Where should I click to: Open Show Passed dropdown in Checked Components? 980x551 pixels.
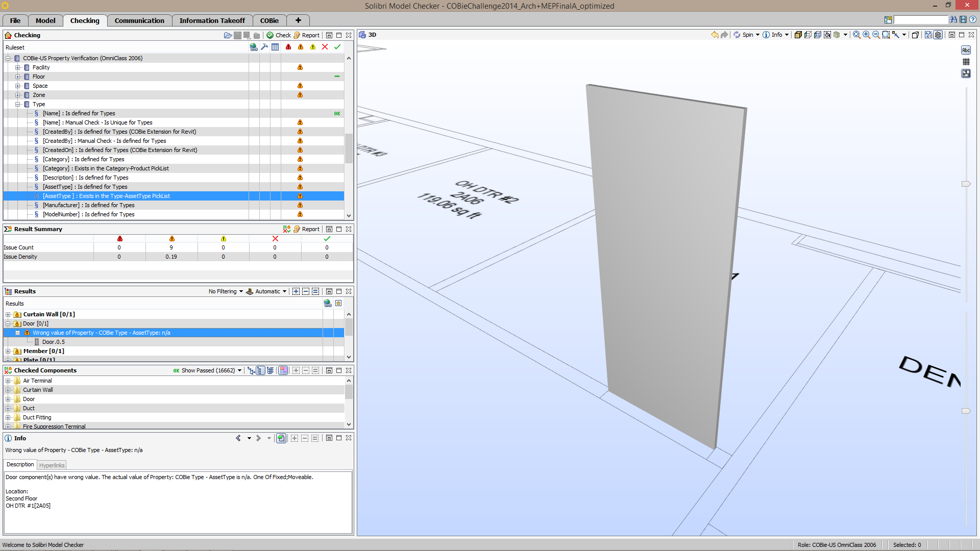tap(210, 370)
